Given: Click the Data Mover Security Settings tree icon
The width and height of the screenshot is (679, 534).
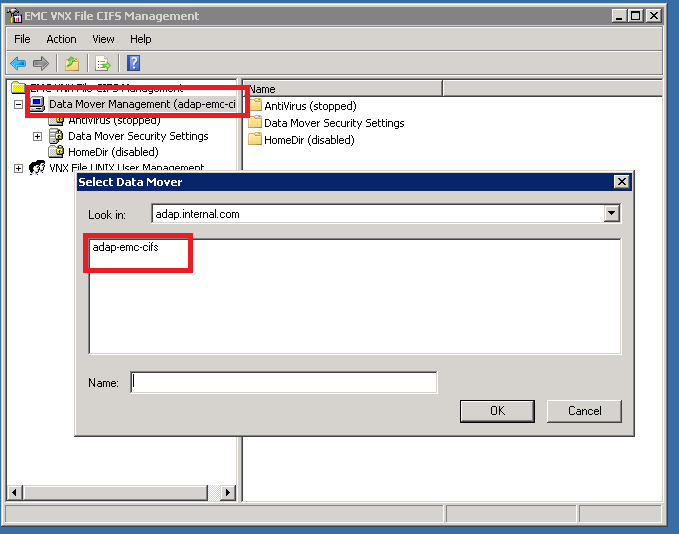Looking at the screenshot, I should (x=56, y=136).
